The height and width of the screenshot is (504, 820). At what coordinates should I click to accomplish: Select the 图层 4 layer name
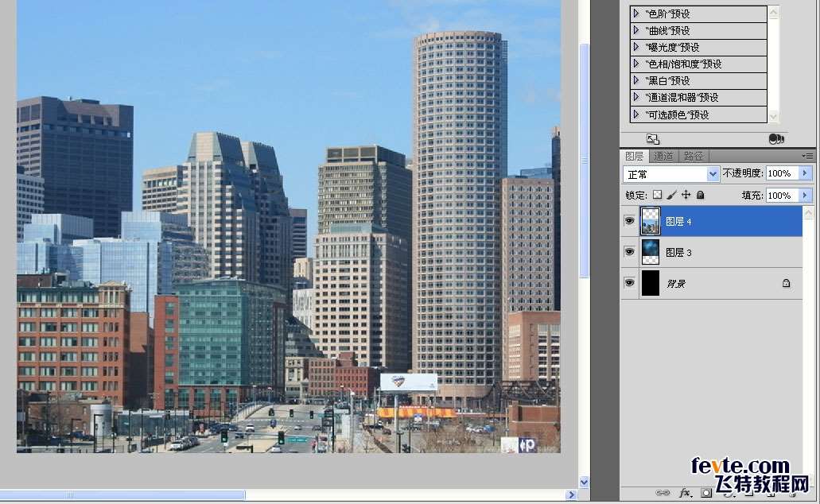[678, 222]
